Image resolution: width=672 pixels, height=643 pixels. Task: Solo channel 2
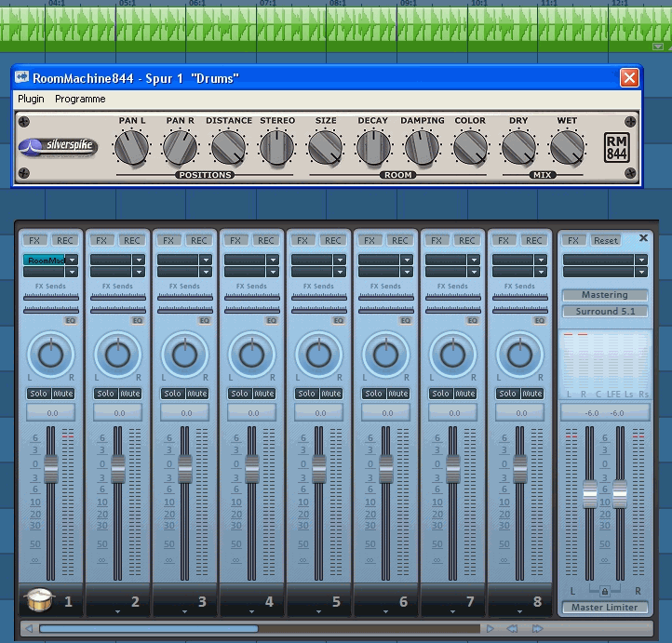point(105,394)
